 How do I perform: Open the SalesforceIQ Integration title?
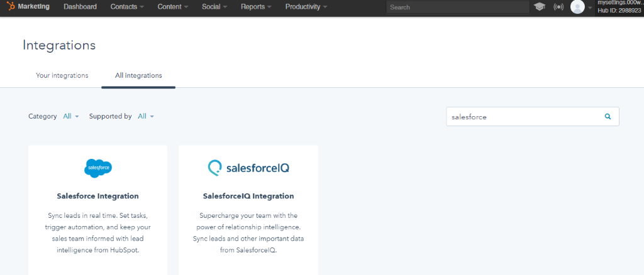(x=248, y=196)
